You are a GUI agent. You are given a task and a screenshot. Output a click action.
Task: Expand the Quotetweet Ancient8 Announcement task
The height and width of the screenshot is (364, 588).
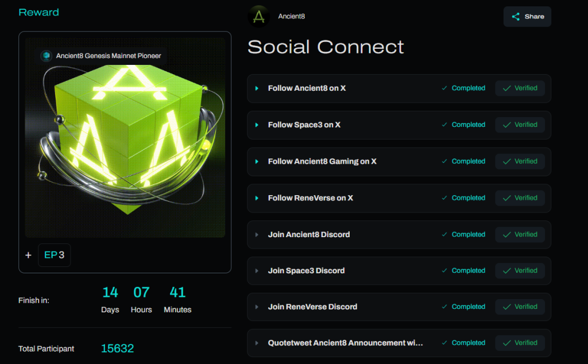[257, 343]
